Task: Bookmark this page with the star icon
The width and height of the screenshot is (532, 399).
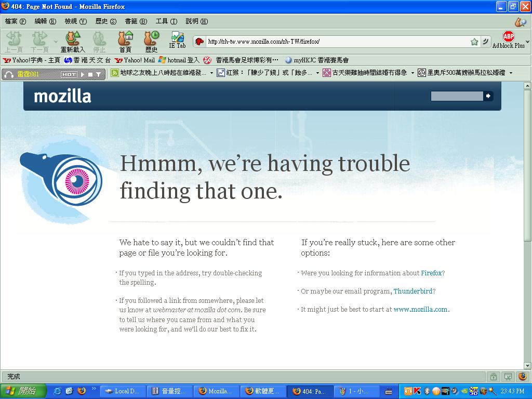Action: point(474,42)
